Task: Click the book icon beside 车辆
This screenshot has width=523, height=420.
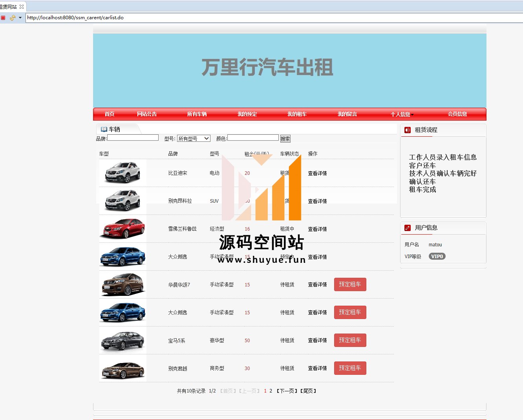Action: (x=104, y=129)
